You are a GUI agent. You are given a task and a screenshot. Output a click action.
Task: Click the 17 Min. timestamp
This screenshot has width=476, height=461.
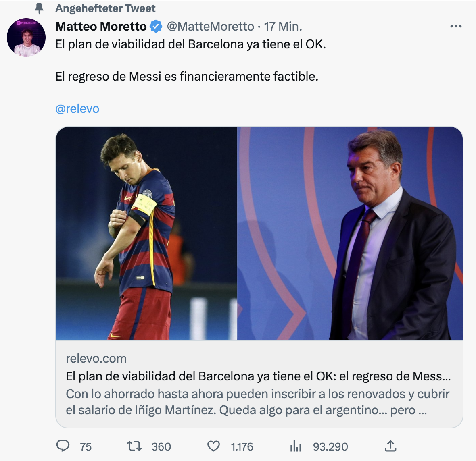click(283, 27)
